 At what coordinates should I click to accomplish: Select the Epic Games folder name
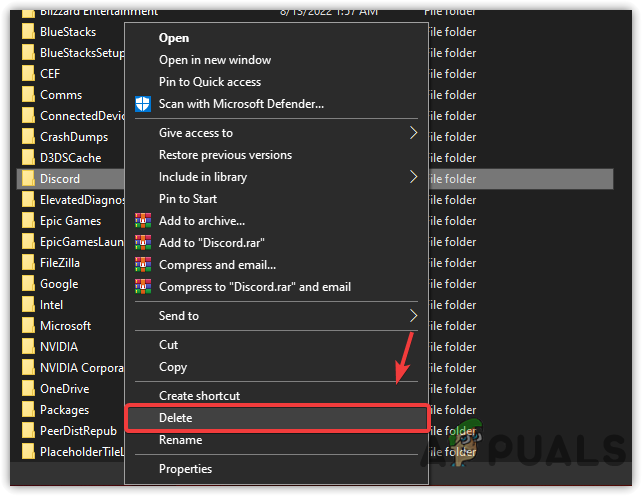(70, 221)
